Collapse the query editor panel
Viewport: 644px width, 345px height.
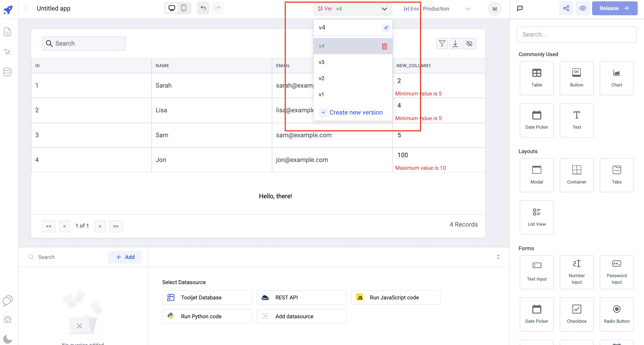point(498,257)
